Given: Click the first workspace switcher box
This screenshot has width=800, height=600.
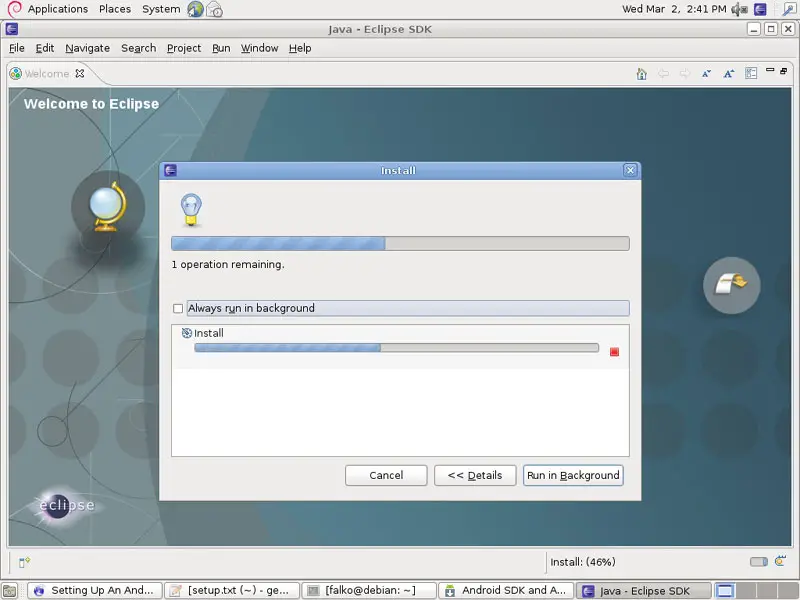Looking at the screenshot, I should pyautogui.click(x=725, y=591).
